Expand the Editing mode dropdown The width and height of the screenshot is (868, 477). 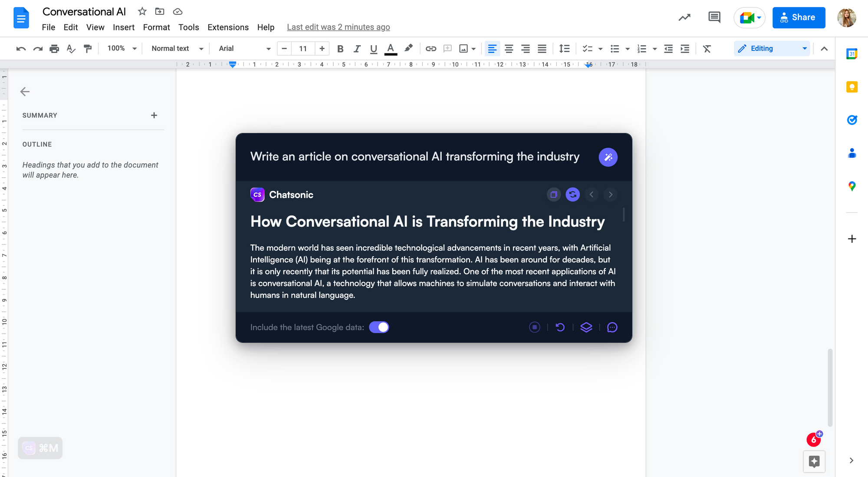805,48
